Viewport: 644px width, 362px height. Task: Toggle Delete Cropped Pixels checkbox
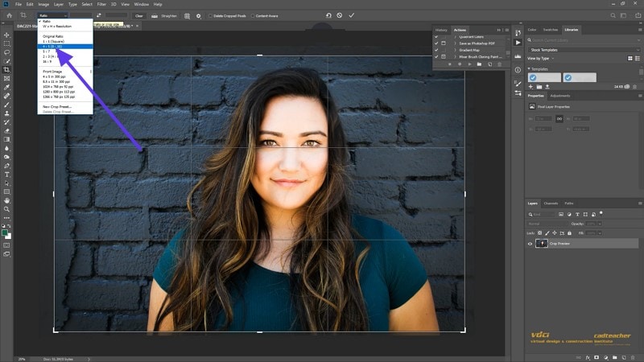click(210, 16)
